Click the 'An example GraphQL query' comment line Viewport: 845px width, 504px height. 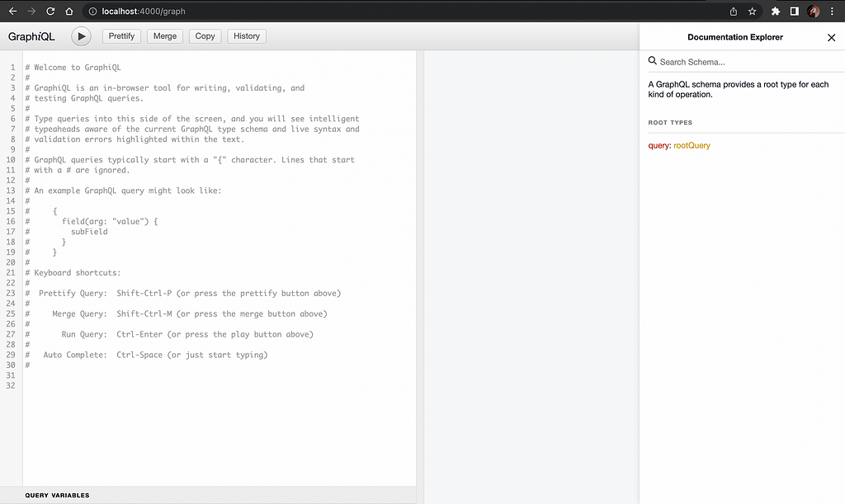click(x=123, y=191)
